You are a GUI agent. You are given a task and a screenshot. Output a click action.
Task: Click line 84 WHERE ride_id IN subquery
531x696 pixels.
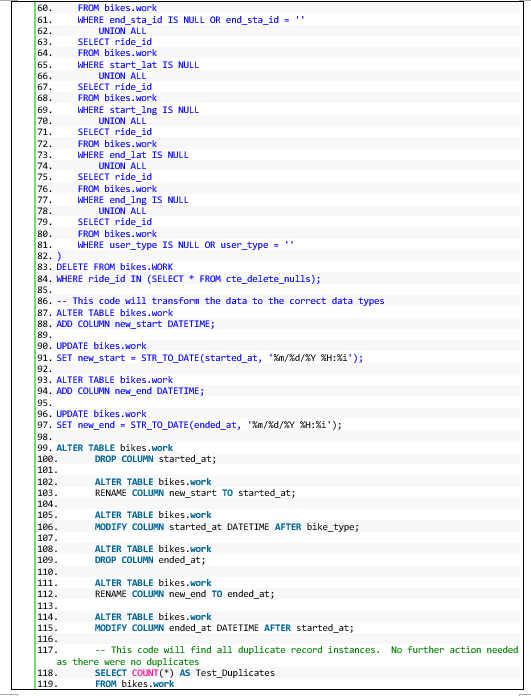(188, 279)
